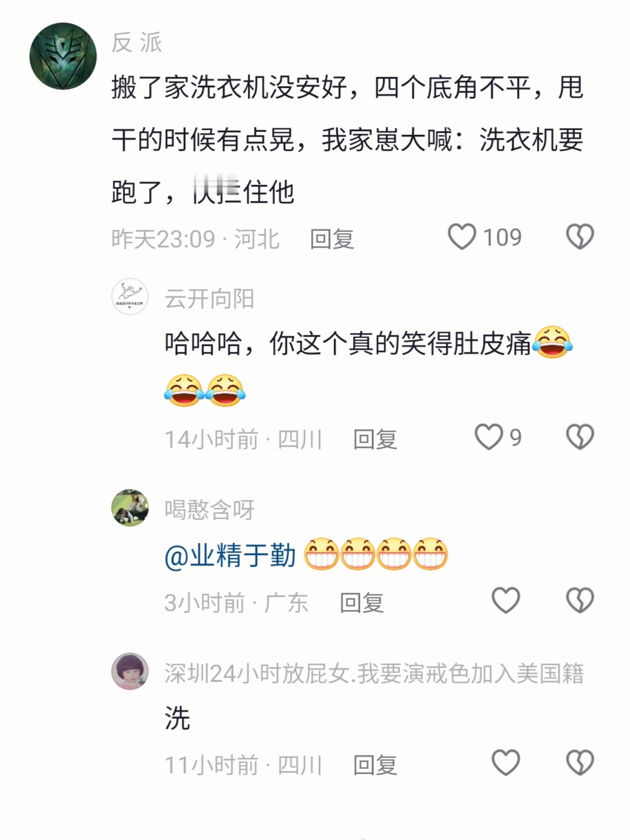Open 云开向阳's profile avatar

point(130,297)
